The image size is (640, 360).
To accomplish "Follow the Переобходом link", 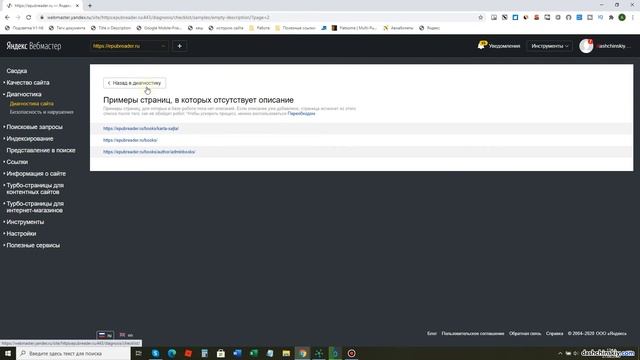I will [301, 113].
